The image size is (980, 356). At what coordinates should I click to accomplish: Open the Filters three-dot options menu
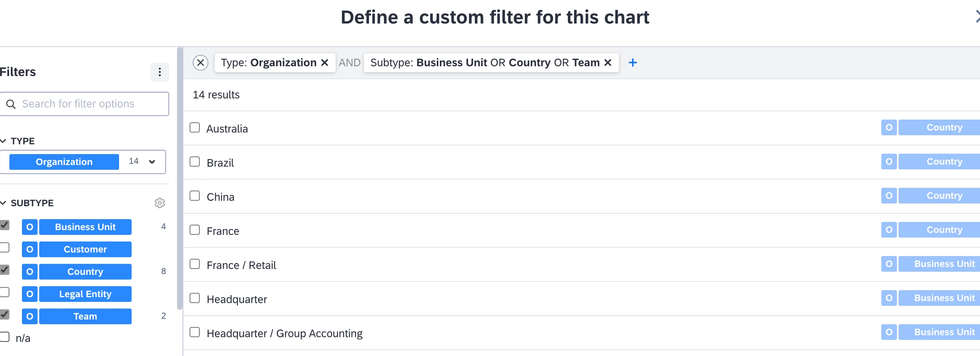click(x=160, y=72)
